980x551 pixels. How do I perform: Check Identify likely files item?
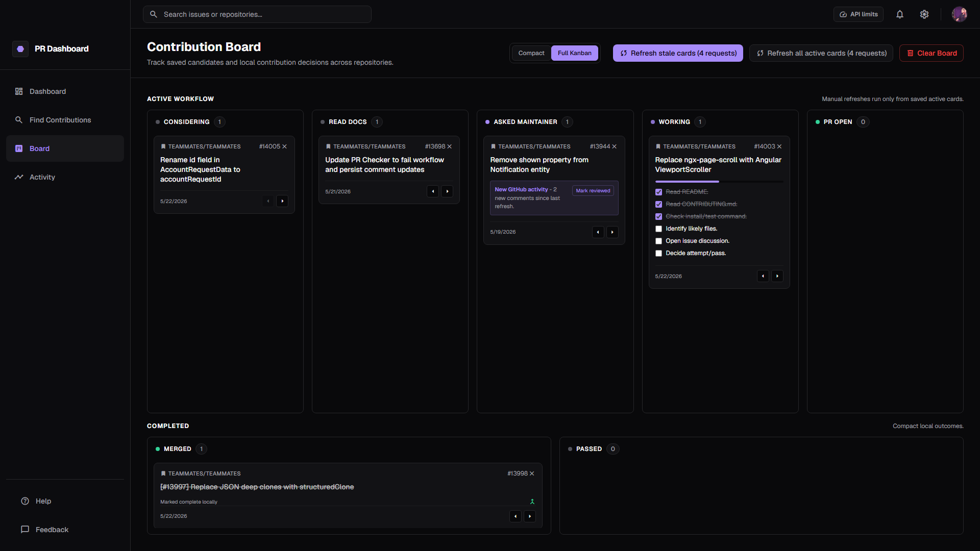[658, 229]
